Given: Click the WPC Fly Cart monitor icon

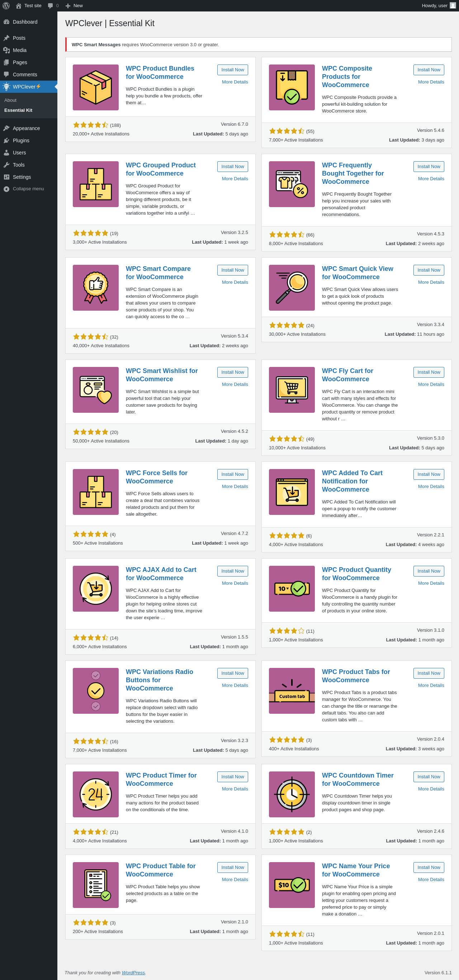Looking at the screenshot, I should click(x=292, y=389).
